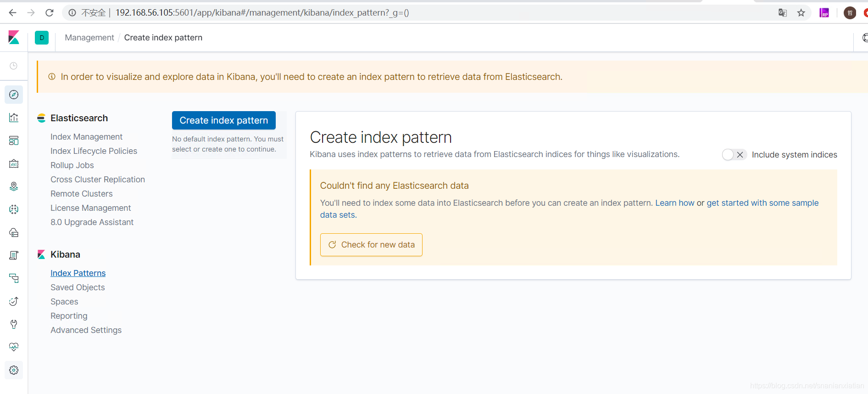The width and height of the screenshot is (868, 394).
Task: Open License Management
Action: (91, 208)
